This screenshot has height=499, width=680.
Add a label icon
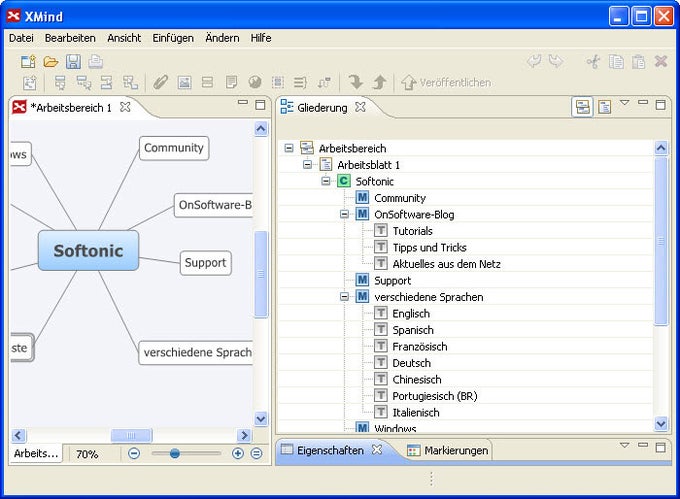tap(208, 82)
